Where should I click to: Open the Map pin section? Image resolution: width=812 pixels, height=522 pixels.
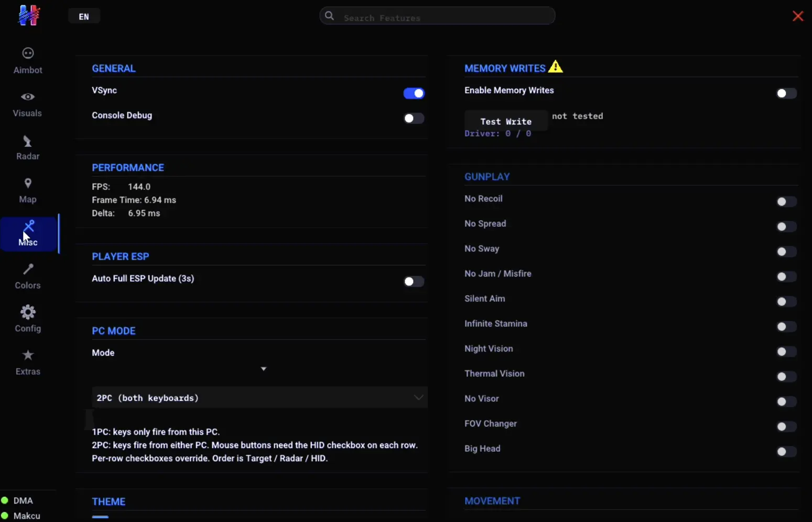pyautogui.click(x=28, y=190)
